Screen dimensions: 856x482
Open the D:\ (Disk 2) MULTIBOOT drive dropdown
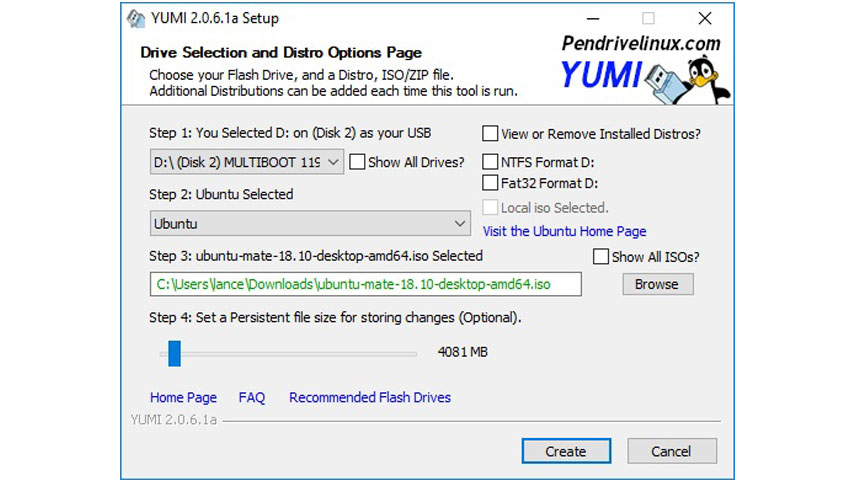(x=247, y=162)
